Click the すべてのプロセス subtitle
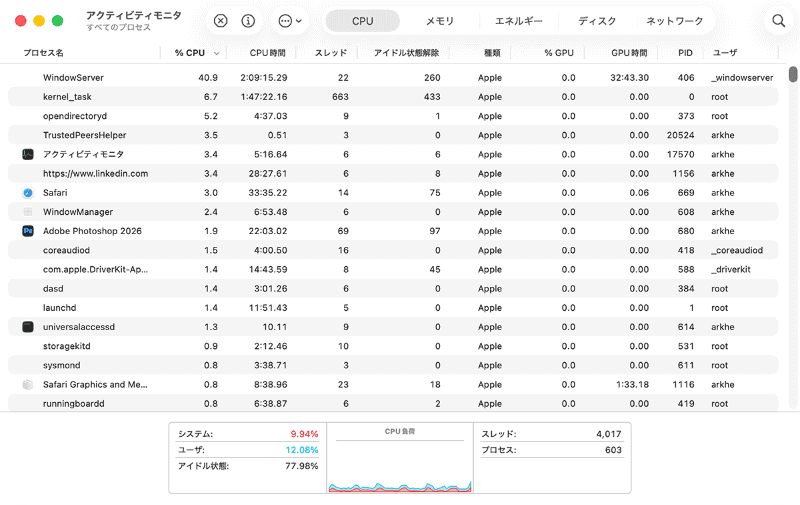The width and height of the screenshot is (800, 505). (118, 28)
